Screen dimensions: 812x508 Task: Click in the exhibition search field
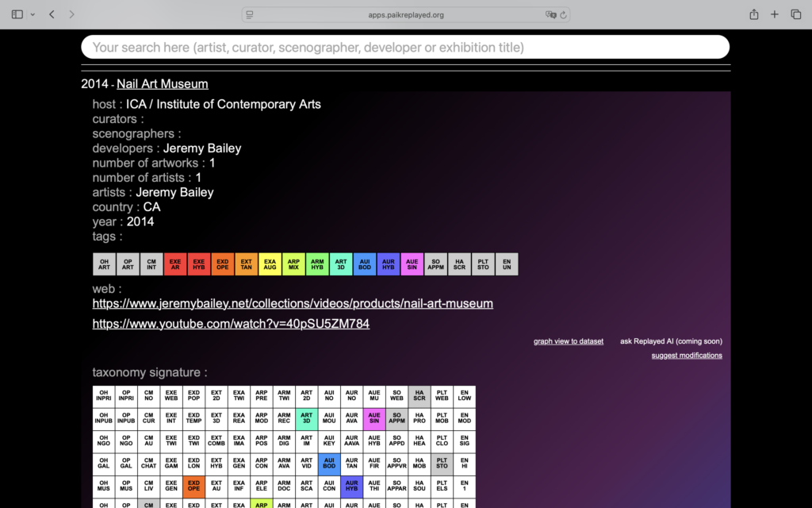tap(404, 48)
